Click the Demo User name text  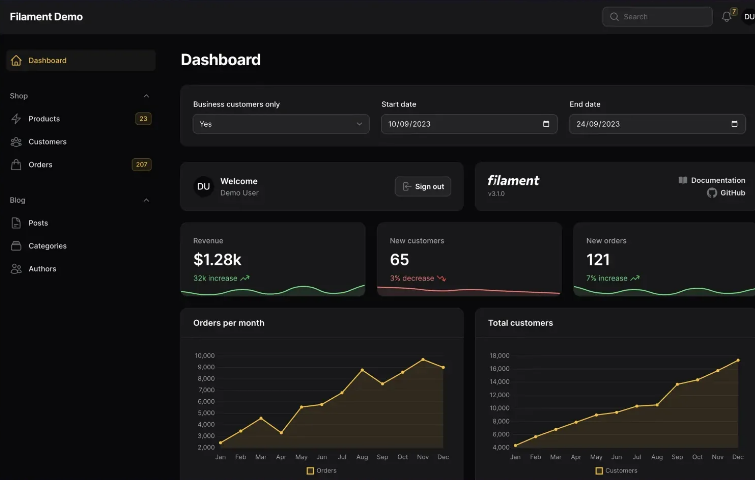239,193
